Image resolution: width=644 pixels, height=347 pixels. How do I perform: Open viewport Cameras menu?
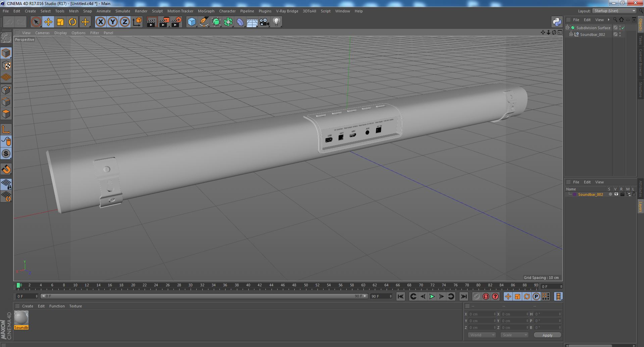pos(42,33)
